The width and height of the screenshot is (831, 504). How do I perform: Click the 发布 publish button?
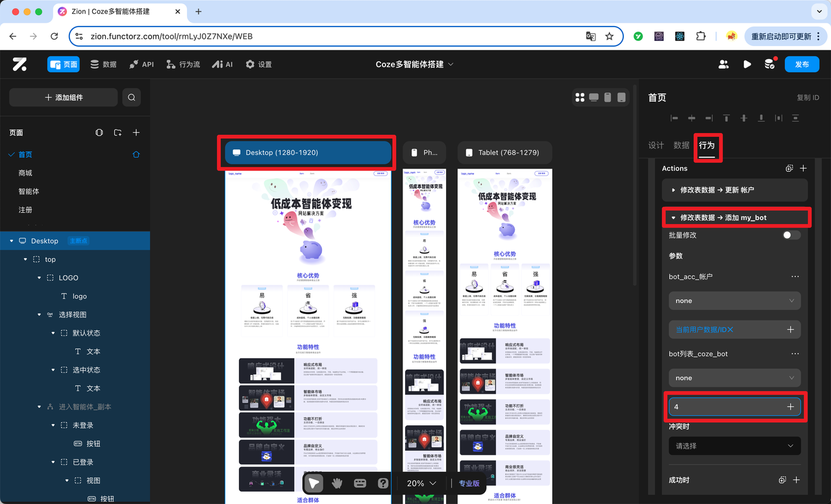(802, 64)
